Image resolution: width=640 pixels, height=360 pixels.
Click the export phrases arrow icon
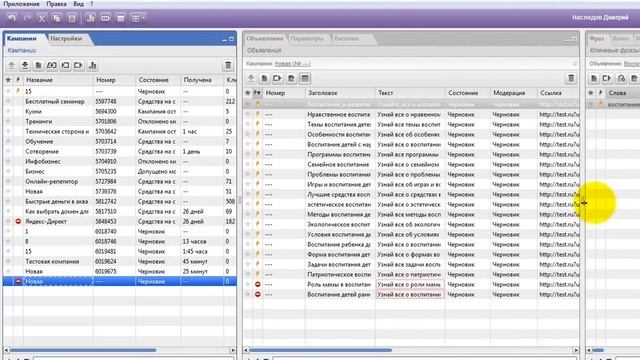click(607, 78)
